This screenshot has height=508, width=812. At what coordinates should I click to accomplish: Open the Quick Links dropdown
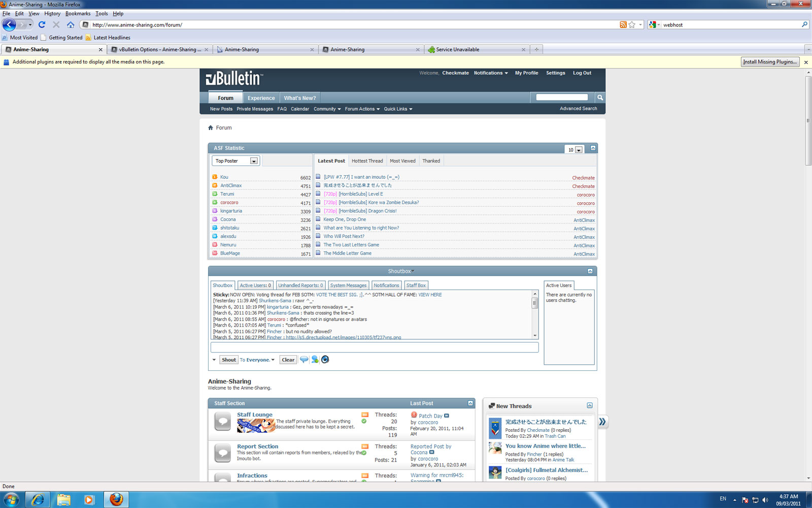pyautogui.click(x=398, y=109)
